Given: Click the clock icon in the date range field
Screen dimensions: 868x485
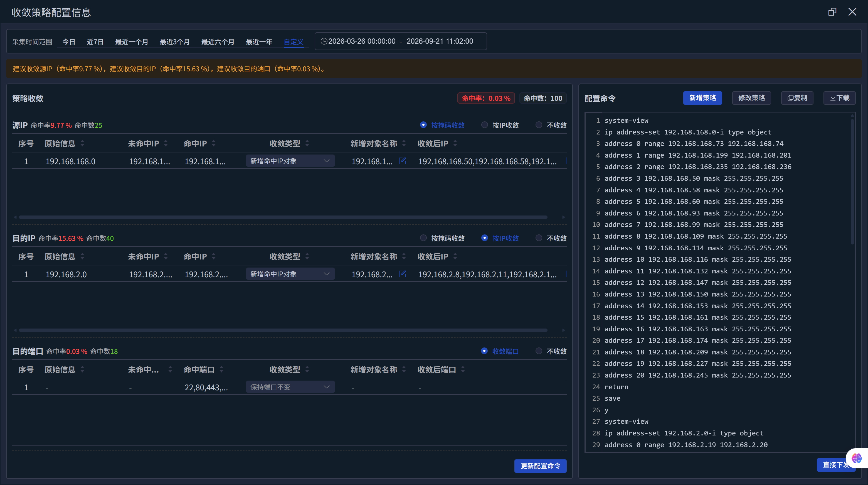Looking at the screenshot, I should (x=324, y=41).
